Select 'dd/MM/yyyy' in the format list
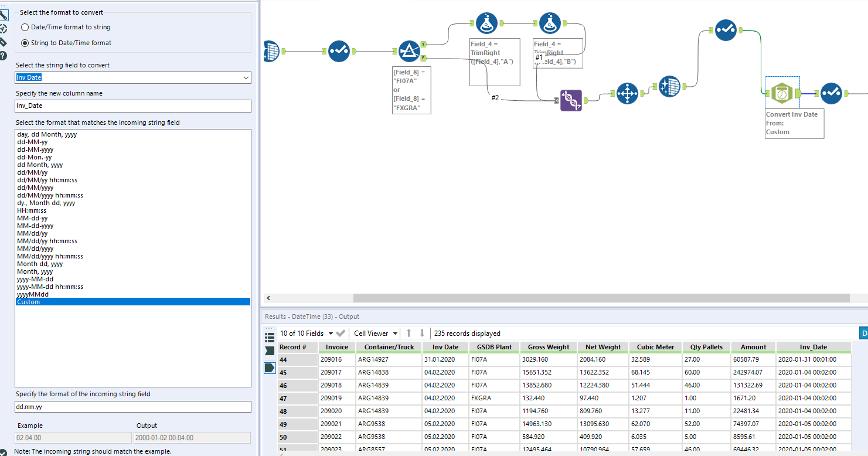This screenshot has width=868, height=456. 35,188
